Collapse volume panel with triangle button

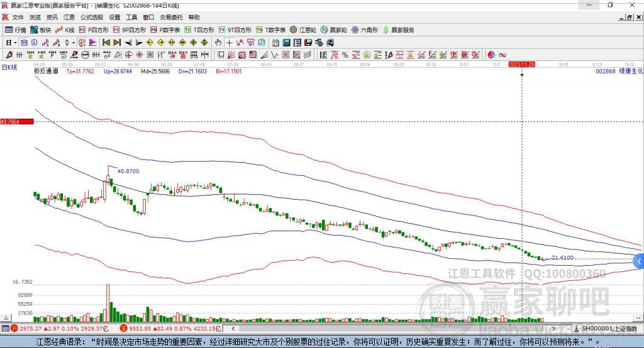[x=6, y=318]
